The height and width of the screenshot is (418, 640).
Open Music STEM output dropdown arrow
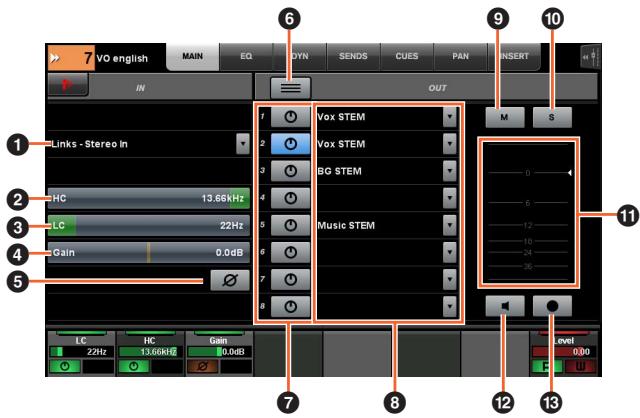click(x=449, y=225)
